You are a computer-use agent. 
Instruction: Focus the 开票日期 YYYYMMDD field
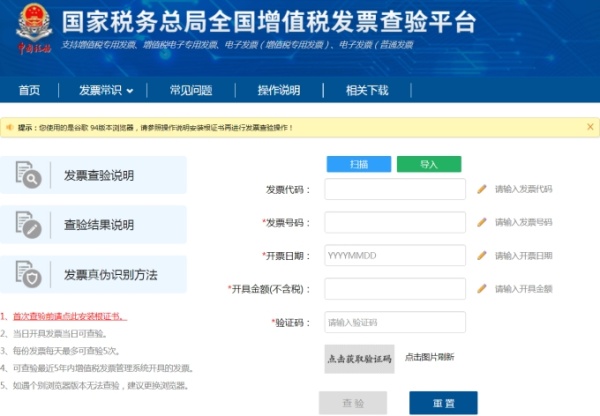pyautogui.click(x=395, y=255)
